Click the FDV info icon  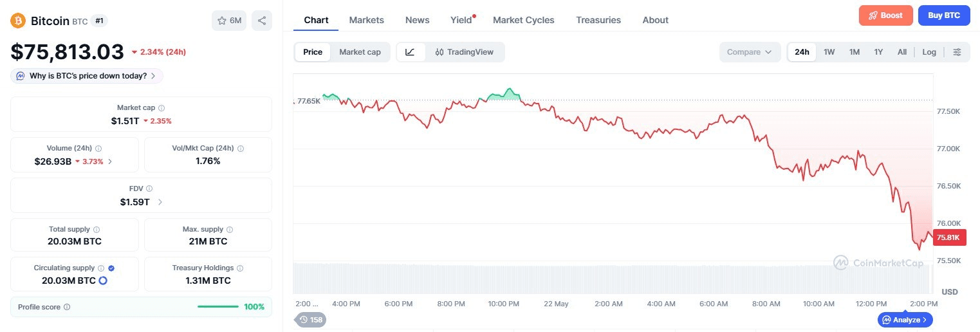149,189
